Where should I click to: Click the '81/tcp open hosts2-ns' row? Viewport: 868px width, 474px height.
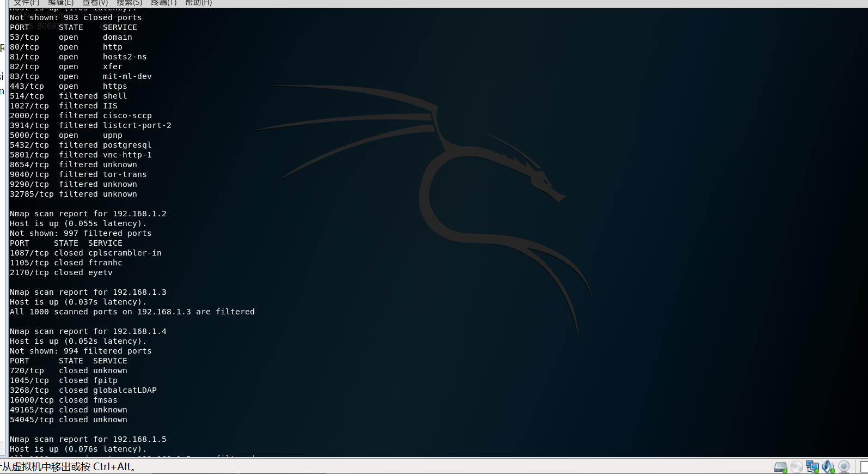click(x=78, y=57)
